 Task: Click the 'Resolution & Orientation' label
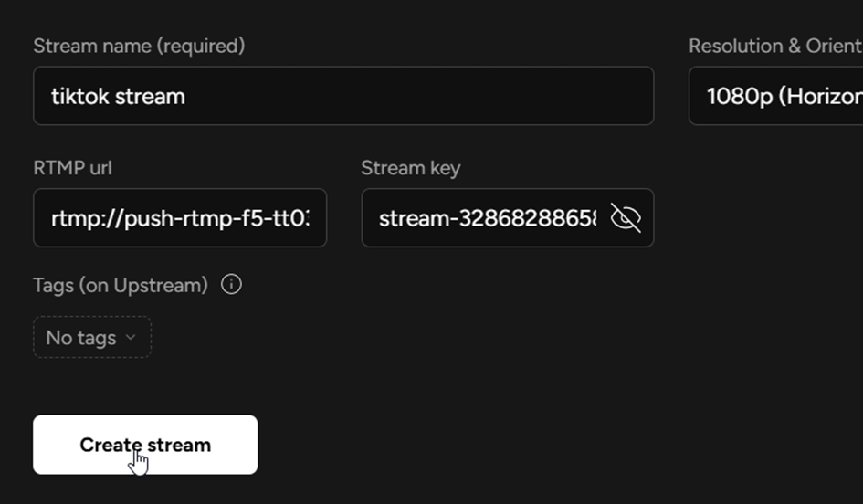[774, 46]
